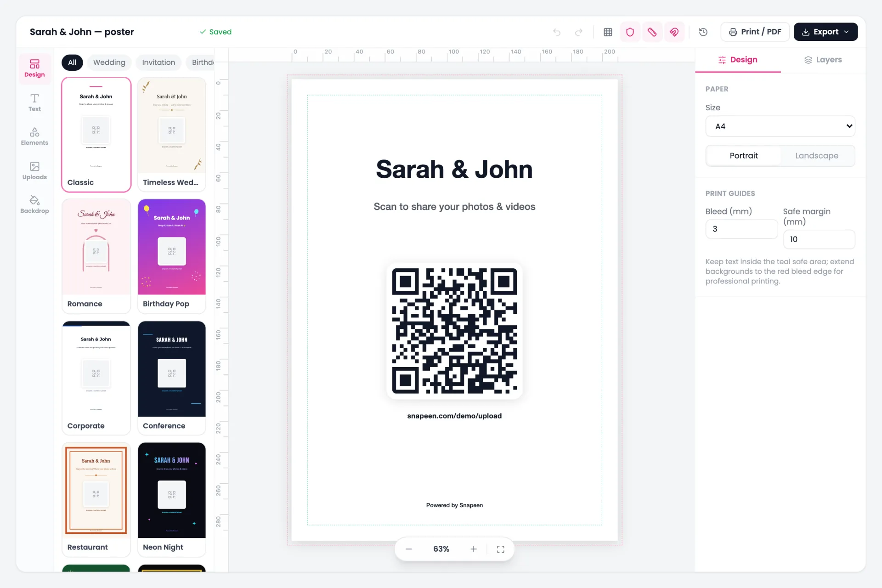Open the Export dropdown button
Screen dimensions: 882x588
(x=825, y=32)
